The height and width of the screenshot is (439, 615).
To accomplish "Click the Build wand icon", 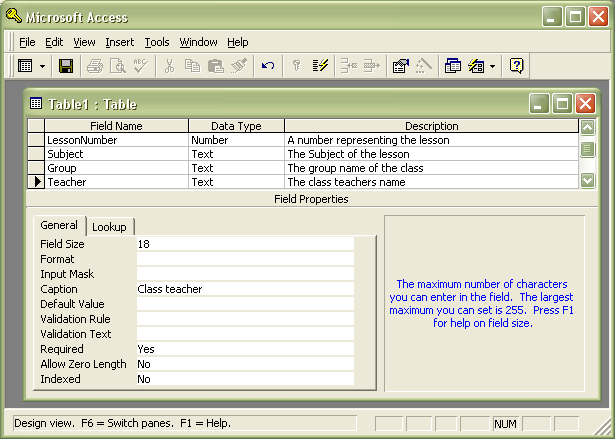I will click(424, 66).
